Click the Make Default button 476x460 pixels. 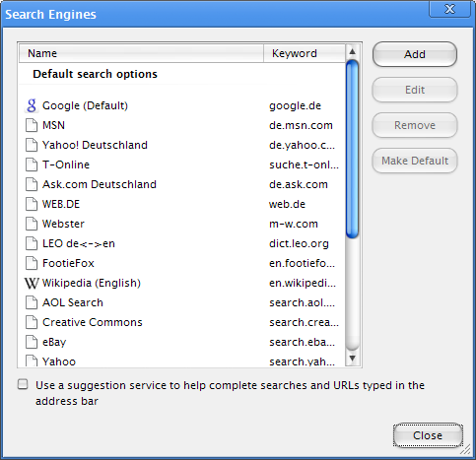click(x=415, y=161)
